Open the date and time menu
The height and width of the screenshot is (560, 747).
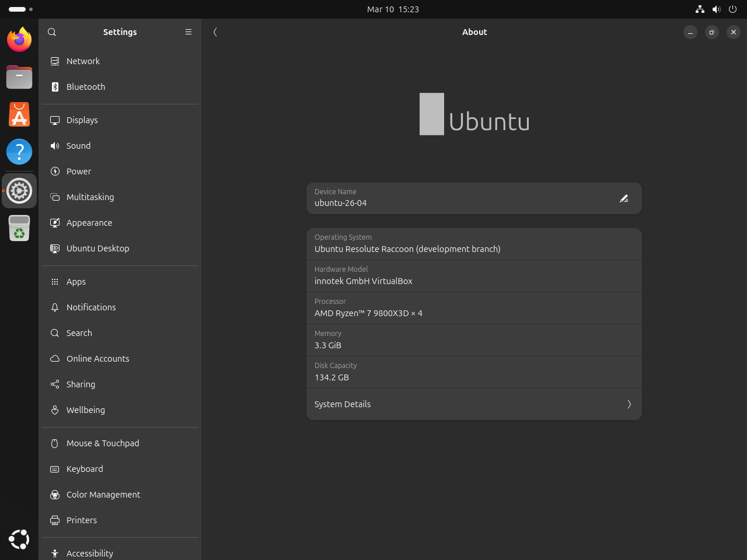coord(393,9)
